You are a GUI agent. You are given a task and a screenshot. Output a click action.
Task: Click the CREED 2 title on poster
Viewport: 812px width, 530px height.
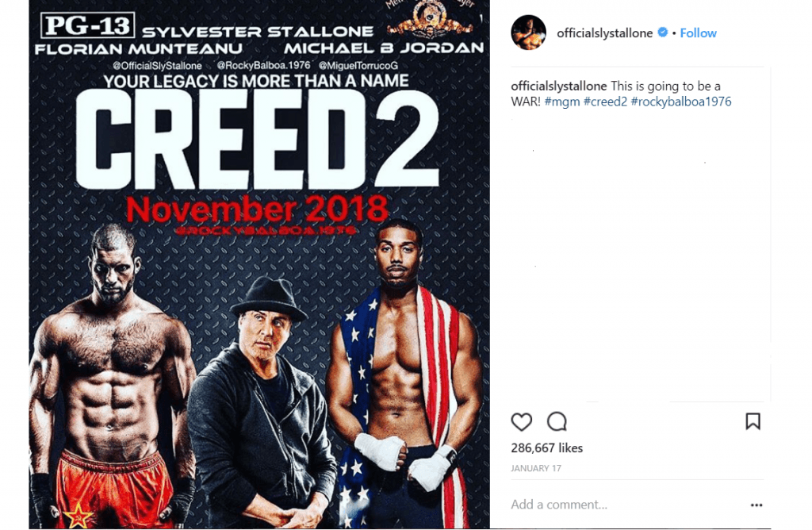(258, 139)
